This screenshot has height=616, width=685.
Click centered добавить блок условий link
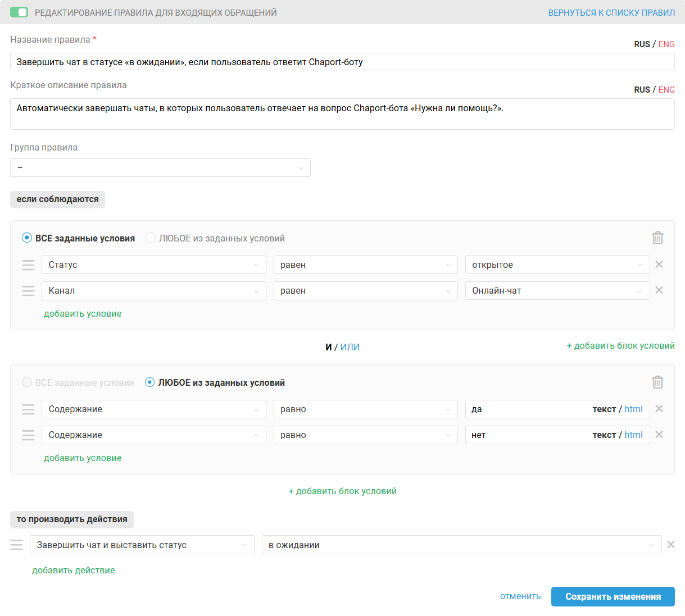pos(343,491)
